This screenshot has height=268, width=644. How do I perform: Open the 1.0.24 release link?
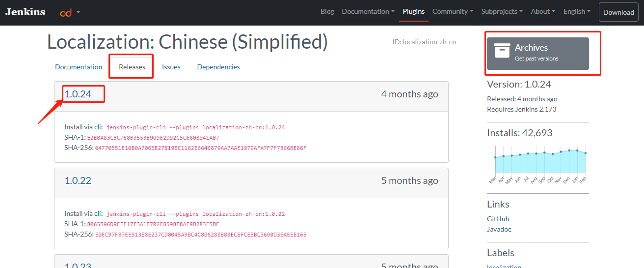78,94
